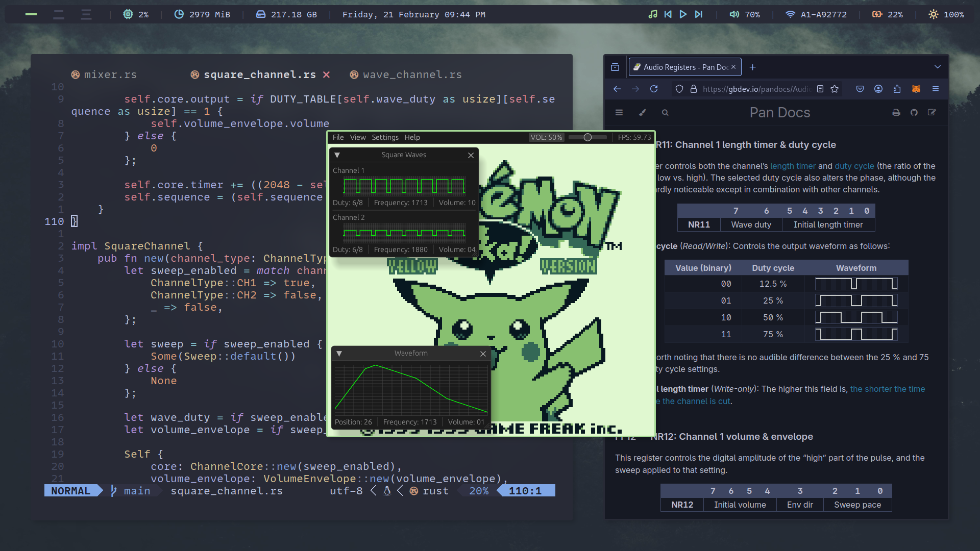Collapse the Waveform panel
The image size is (980, 551).
click(x=339, y=354)
